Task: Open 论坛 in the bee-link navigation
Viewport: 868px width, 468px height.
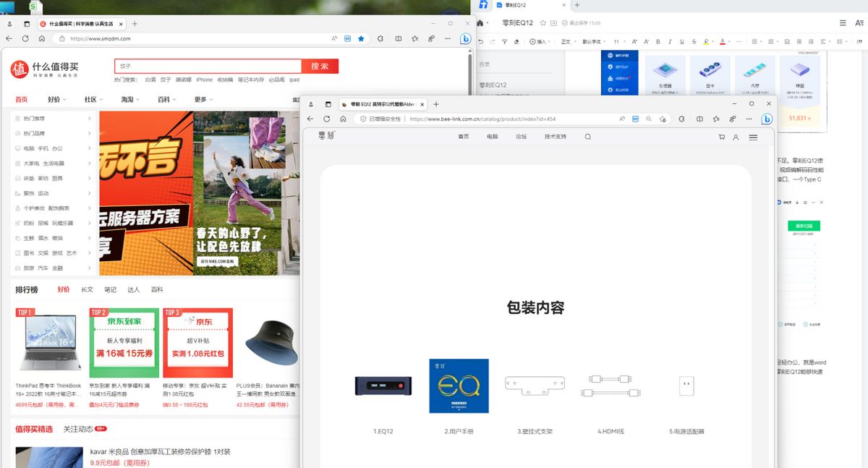Action: coord(521,137)
